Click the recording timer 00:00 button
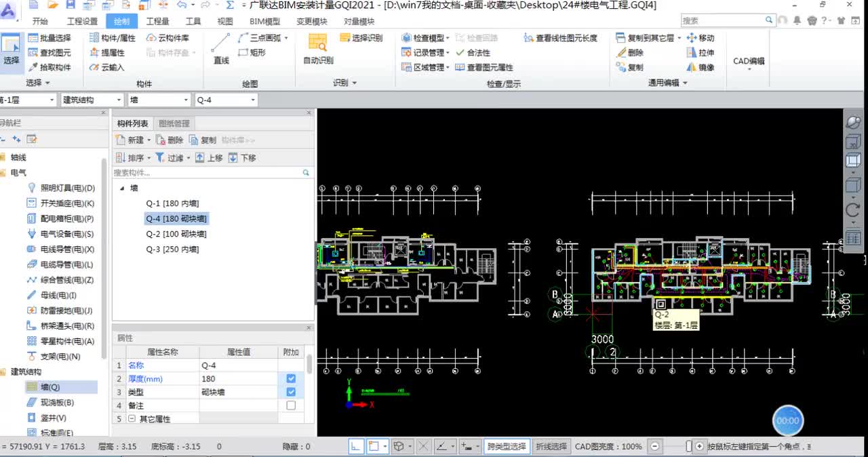868x457 pixels. point(787,420)
